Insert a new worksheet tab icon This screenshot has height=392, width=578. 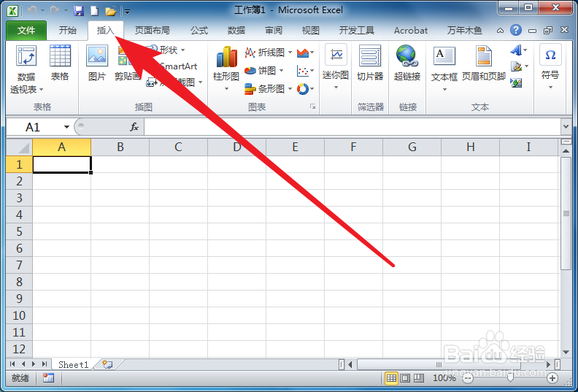tap(107, 365)
